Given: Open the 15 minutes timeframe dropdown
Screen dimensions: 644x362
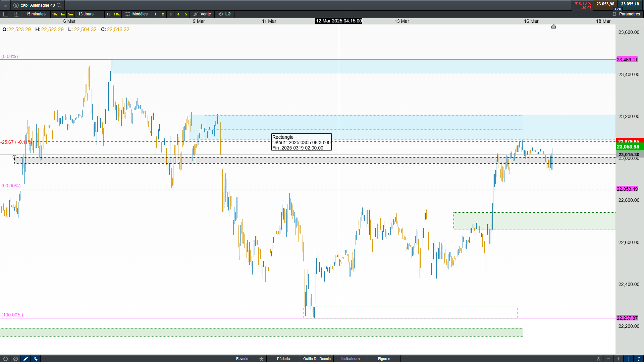Looking at the screenshot, I should point(36,14).
